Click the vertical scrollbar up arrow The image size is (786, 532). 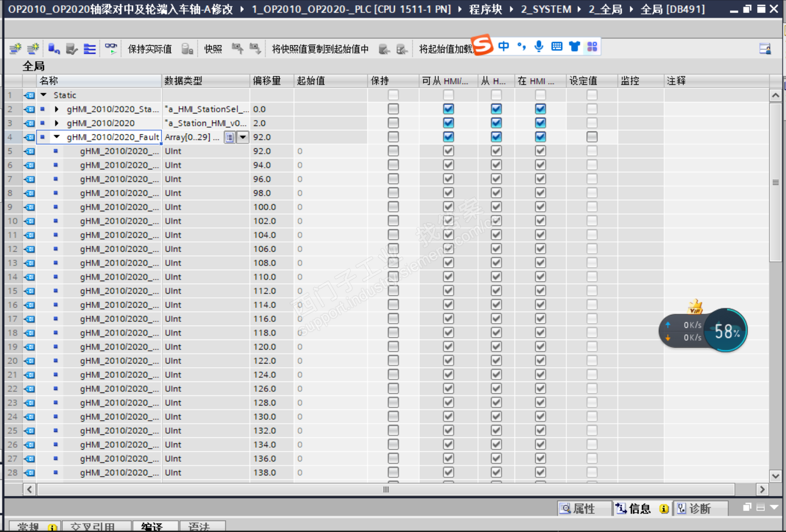775,95
